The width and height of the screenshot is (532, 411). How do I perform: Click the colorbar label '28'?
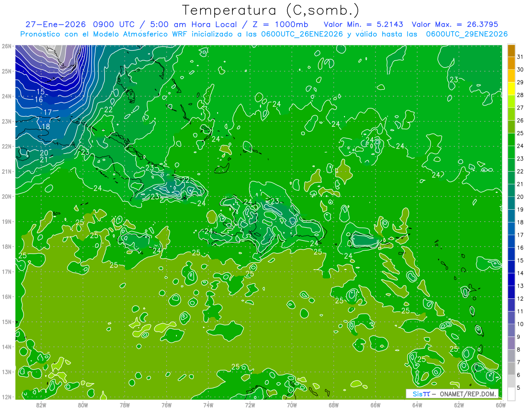(x=520, y=95)
